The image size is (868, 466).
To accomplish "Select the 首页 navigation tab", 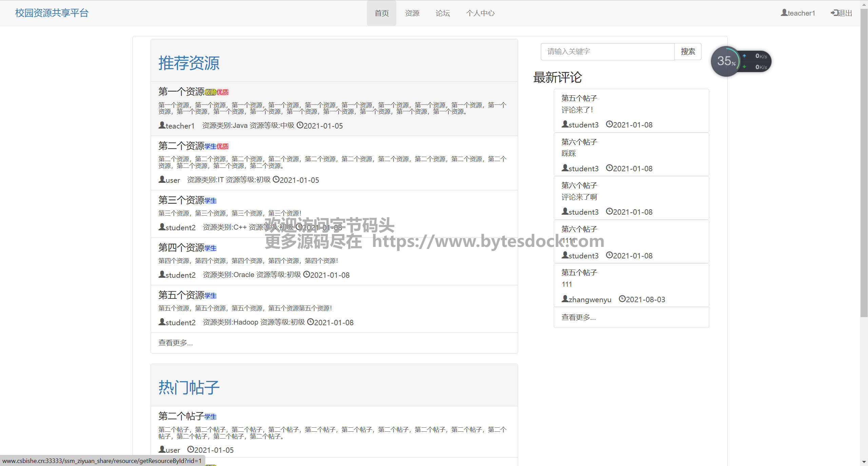I will click(x=381, y=13).
